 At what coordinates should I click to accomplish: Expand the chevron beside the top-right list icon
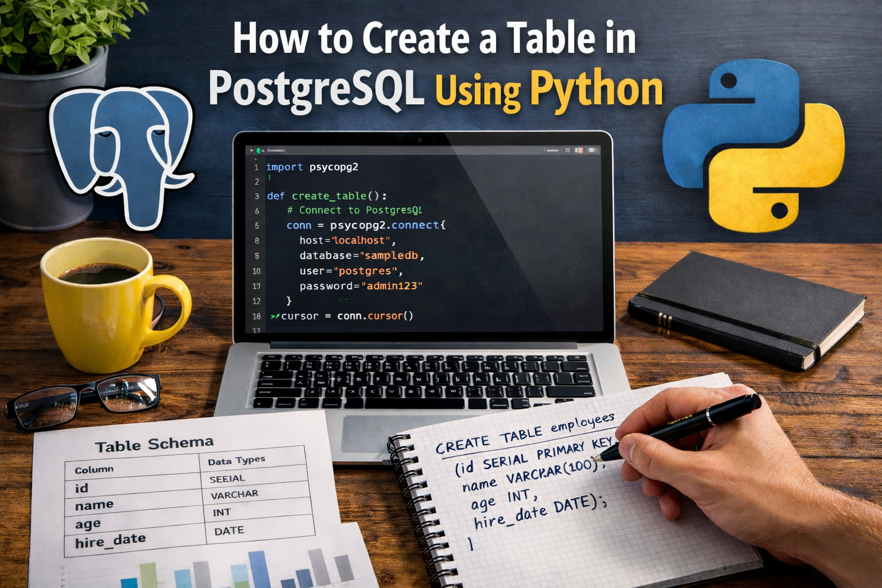coord(598,150)
